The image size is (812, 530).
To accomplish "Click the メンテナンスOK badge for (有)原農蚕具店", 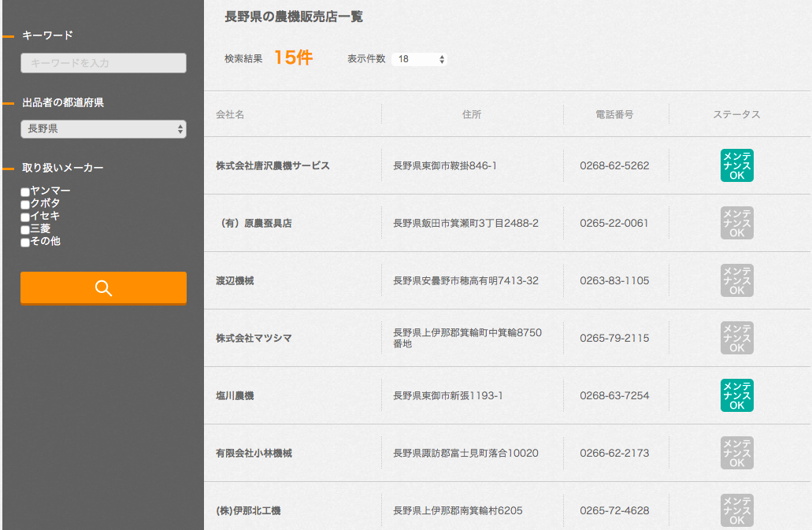I will coord(736,223).
